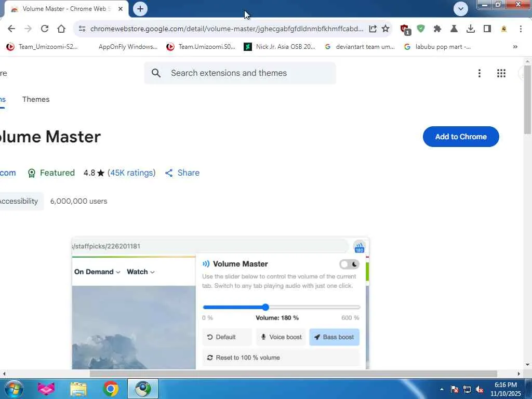Image resolution: width=532 pixels, height=399 pixels.
Task: Click the volume slider handle at 180 %
Action: tap(265, 308)
